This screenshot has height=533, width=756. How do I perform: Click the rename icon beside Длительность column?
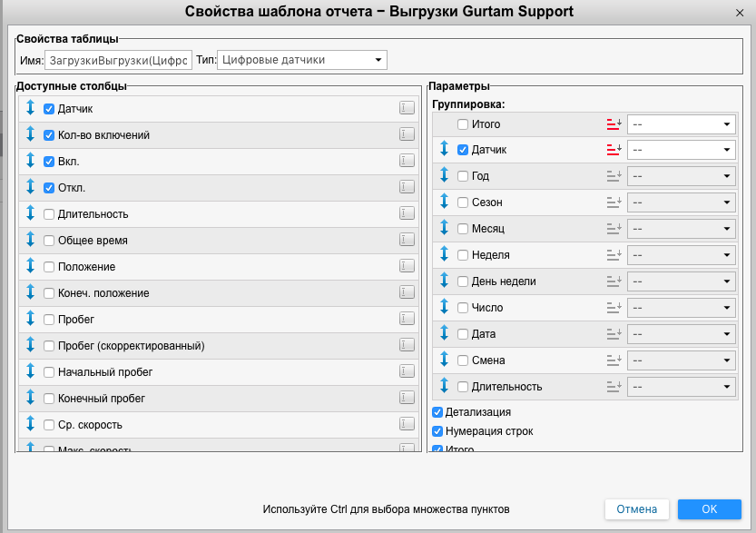point(407,214)
